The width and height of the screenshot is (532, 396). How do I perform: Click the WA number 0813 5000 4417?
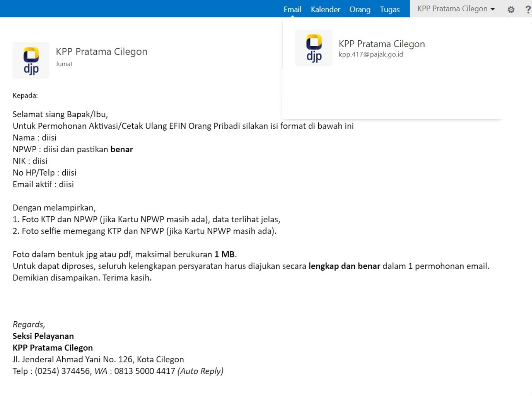pyautogui.click(x=144, y=371)
